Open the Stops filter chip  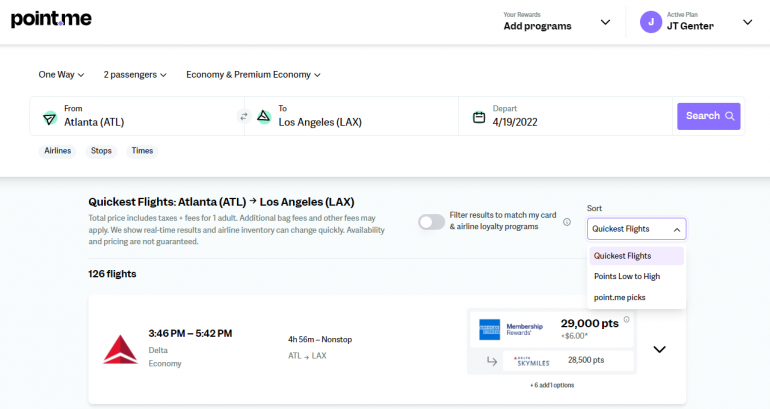(101, 151)
